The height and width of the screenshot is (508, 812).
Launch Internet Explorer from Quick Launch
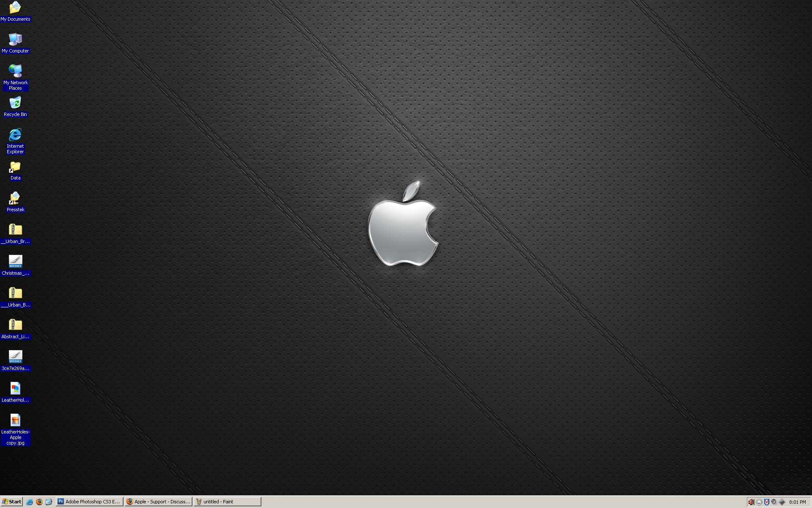click(30, 502)
